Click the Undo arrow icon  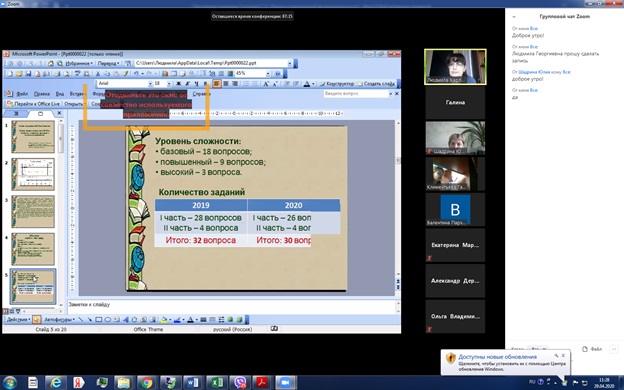(136, 74)
